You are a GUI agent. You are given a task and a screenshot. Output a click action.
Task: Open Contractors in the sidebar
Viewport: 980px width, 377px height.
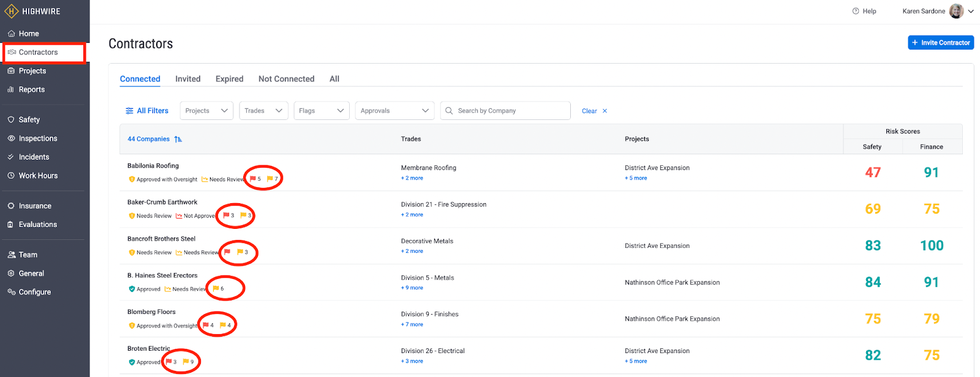point(38,52)
